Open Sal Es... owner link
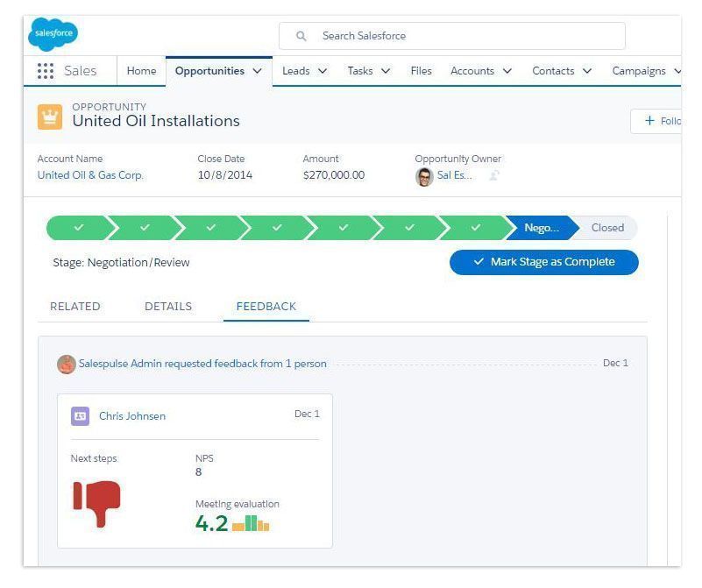The width and height of the screenshot is (702, 588). 455,175
